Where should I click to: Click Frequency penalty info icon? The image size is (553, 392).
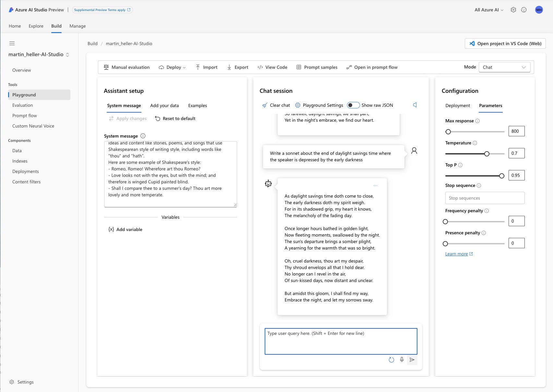coord(487,211)
